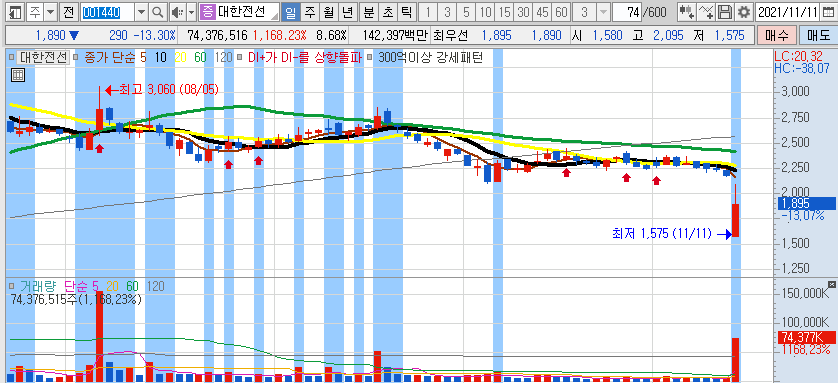Click the tall red volume bar of 11/11

click(735, 359)
